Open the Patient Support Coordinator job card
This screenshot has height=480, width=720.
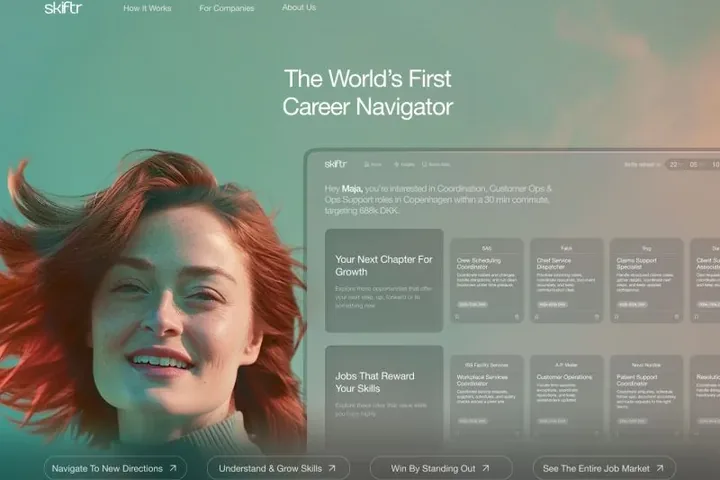(647, 396)
